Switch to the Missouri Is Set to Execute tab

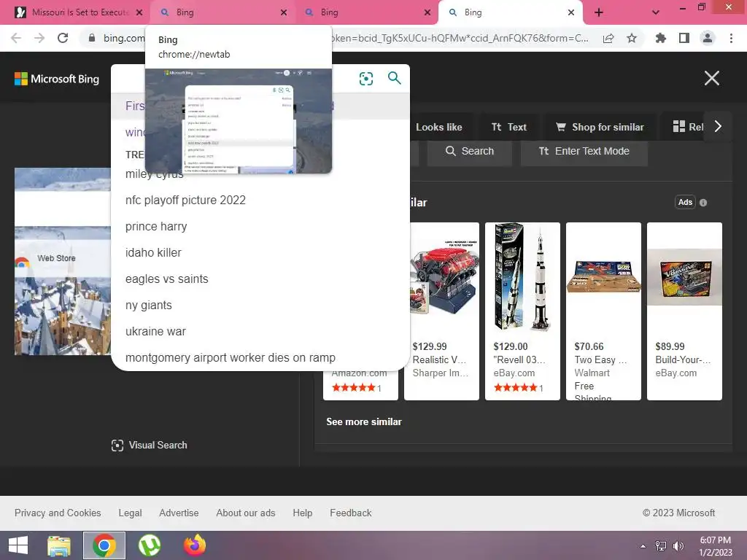click(75, 12)
